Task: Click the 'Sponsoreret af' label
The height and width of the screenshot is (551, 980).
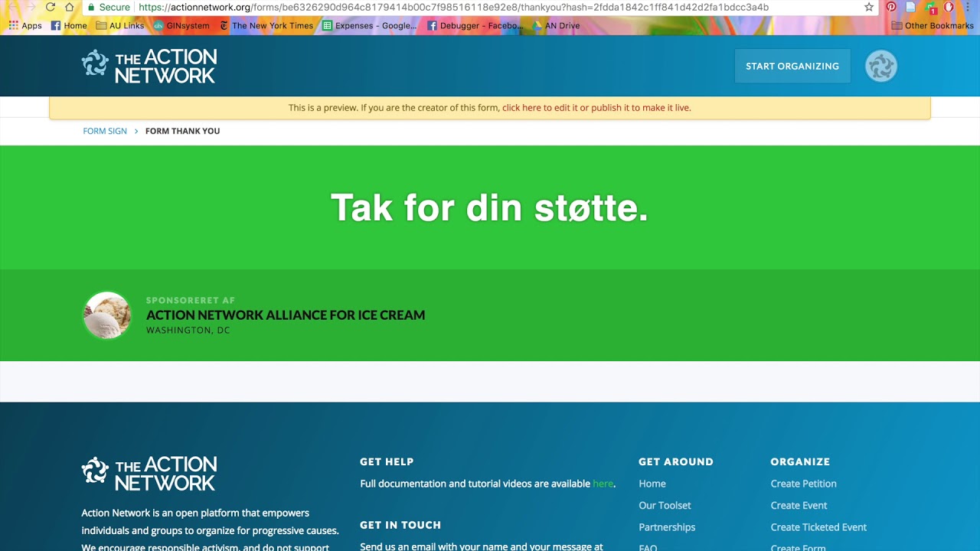Action: pyautogui.click(x=191, y=300)
